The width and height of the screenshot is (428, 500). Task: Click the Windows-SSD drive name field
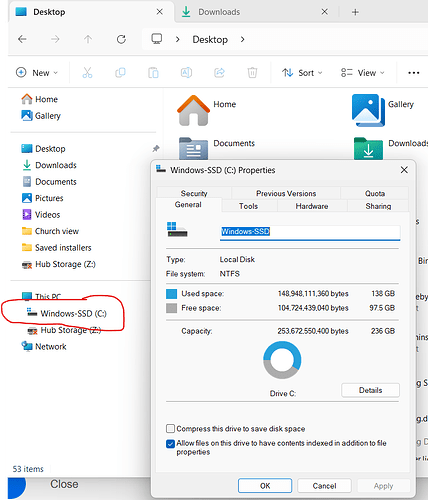pos(310,232)
